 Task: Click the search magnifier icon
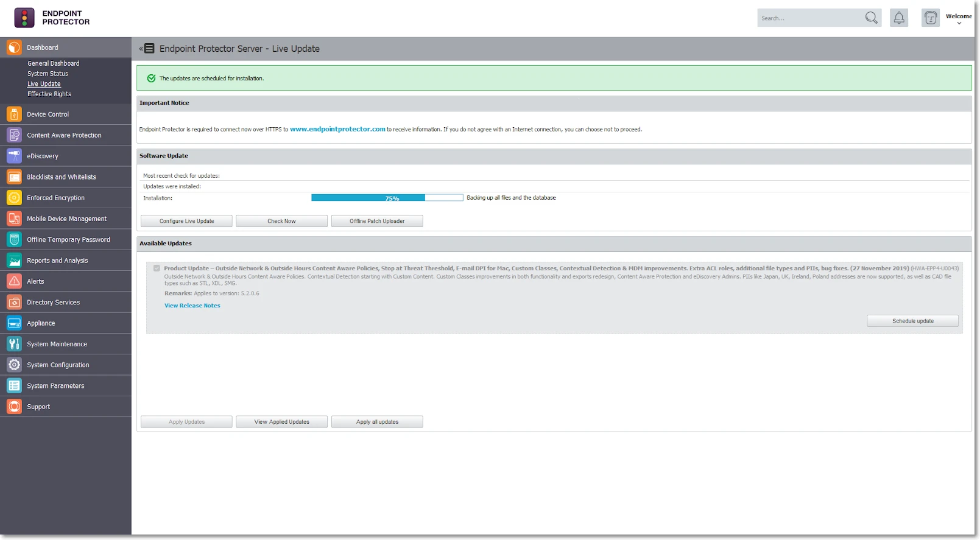point(872,18)
